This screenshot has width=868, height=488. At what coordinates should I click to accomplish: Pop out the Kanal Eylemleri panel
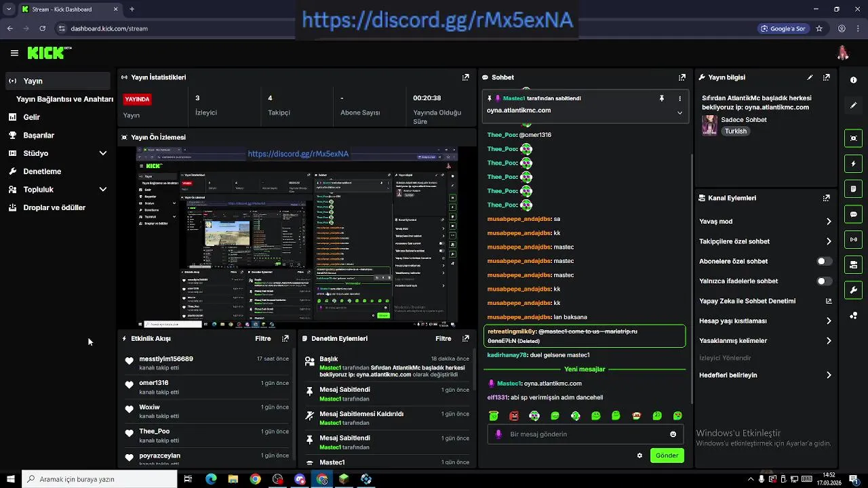point(826,198)
